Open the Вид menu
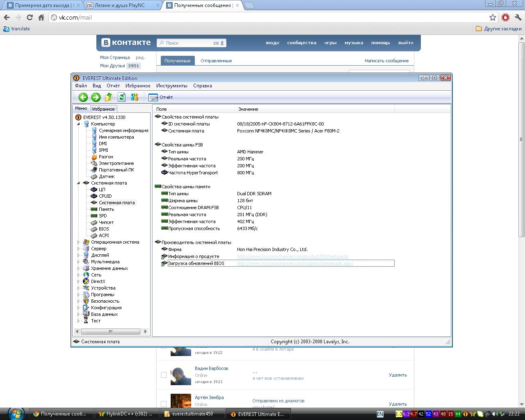Screen dimensions: 525x420 (97, 86)
